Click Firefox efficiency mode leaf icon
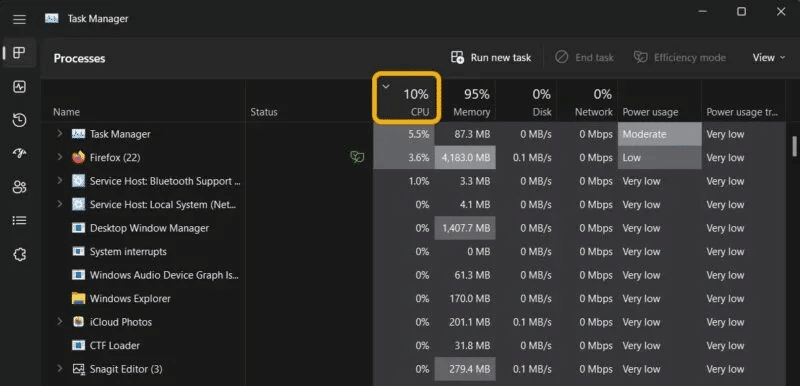The height and width of the screenshot is (386, 800). click(x=357, y=158)
